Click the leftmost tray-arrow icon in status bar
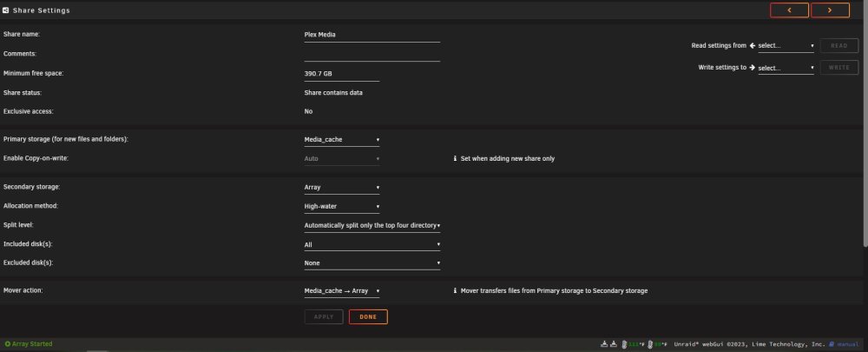The image size is (868, 352). click(x=604, y=344)
